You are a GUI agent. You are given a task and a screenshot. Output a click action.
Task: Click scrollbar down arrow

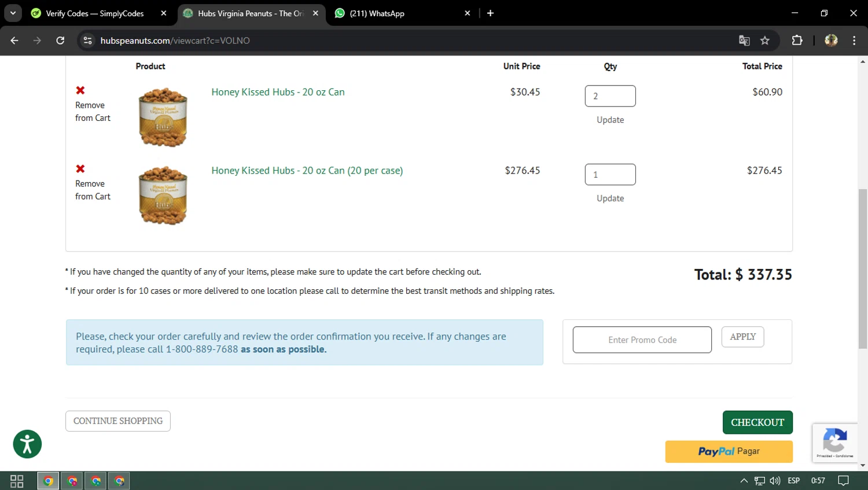coord(863,466)
